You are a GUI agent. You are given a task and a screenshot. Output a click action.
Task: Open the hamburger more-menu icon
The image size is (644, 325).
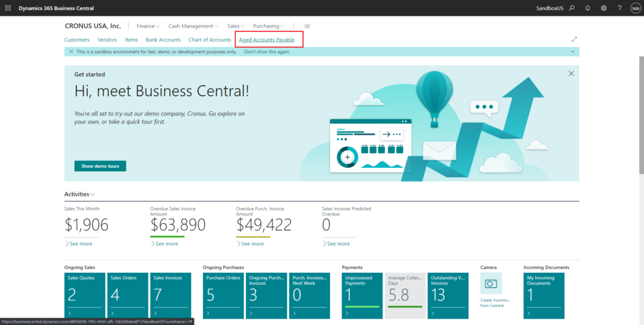(307, 26)
